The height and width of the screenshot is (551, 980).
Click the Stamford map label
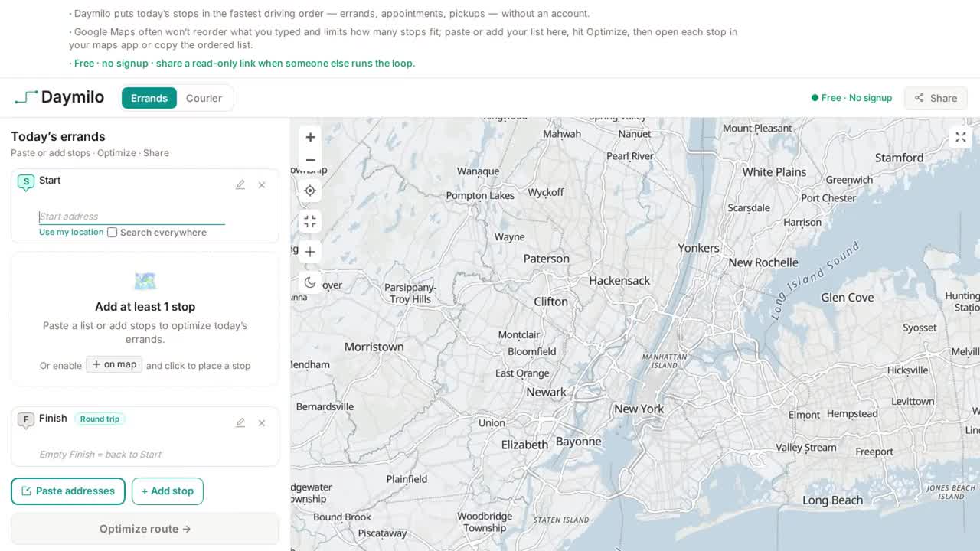[899, 158]
